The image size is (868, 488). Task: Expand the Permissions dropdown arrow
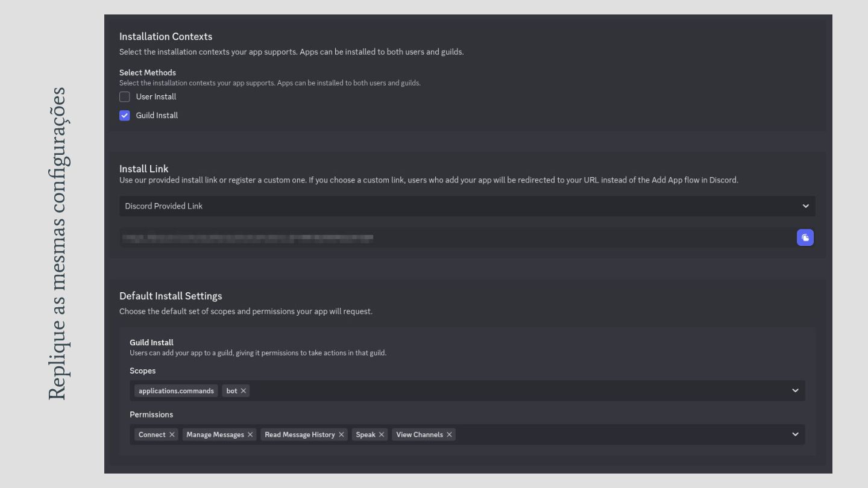click(x=795, y=434)
